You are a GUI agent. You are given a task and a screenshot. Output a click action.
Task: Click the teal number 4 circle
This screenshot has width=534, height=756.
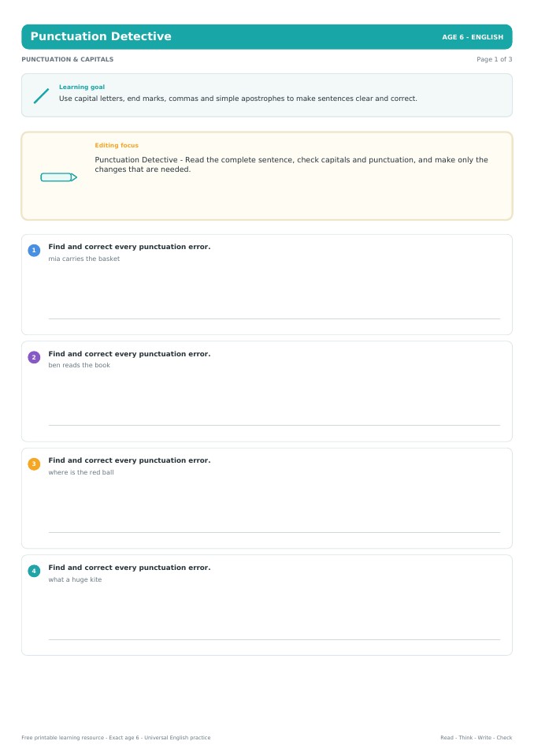pos(34,571)
